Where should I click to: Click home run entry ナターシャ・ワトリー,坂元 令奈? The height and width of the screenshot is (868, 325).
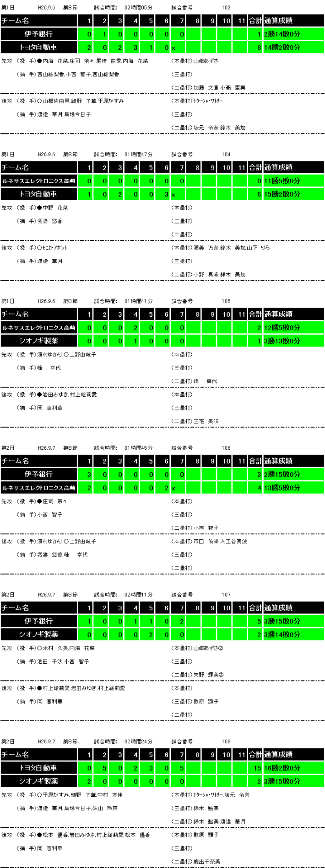point(222,795)
